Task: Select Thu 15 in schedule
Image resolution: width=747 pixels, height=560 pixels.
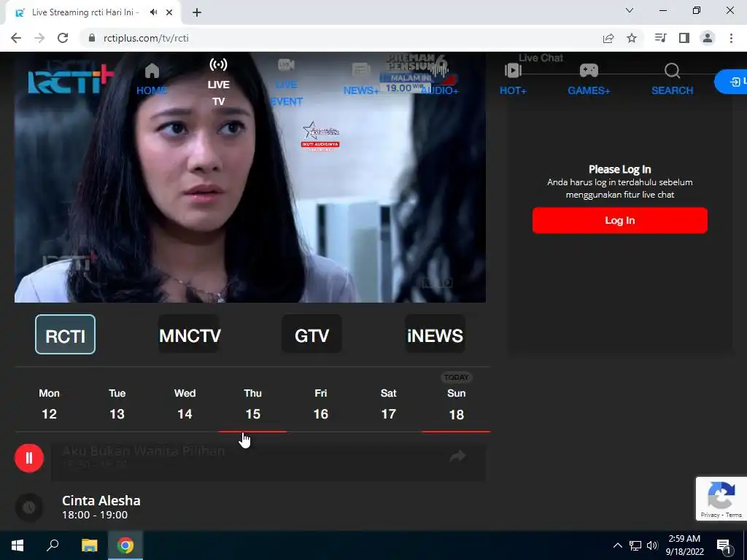Action: [x=252, y=404]
